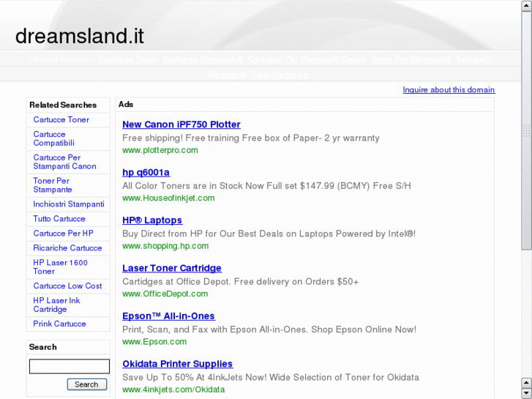Click the 'Cartidges at Office Depot' description
The height and width of the screenshot is (399, 532).
pos(240,282)
